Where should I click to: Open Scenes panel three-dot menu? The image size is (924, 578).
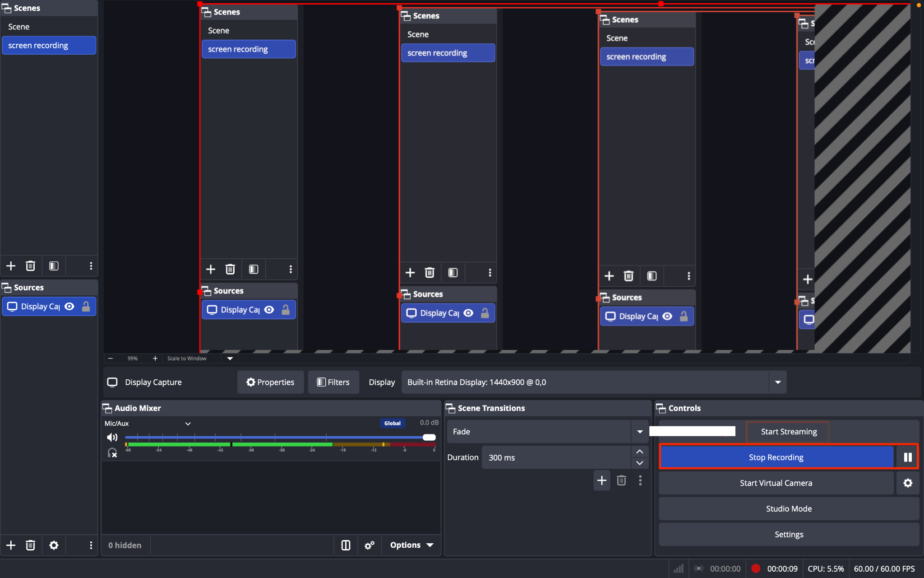pyautogui.click(x=91, y=266)
